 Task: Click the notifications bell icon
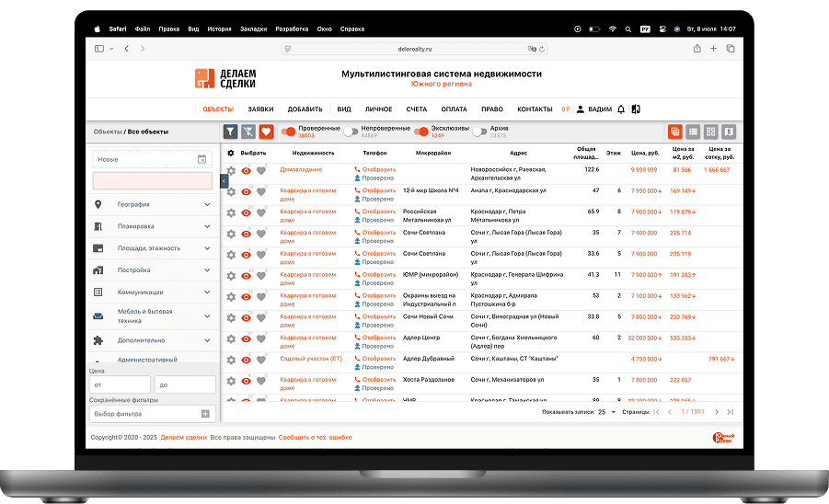[621, 109]
